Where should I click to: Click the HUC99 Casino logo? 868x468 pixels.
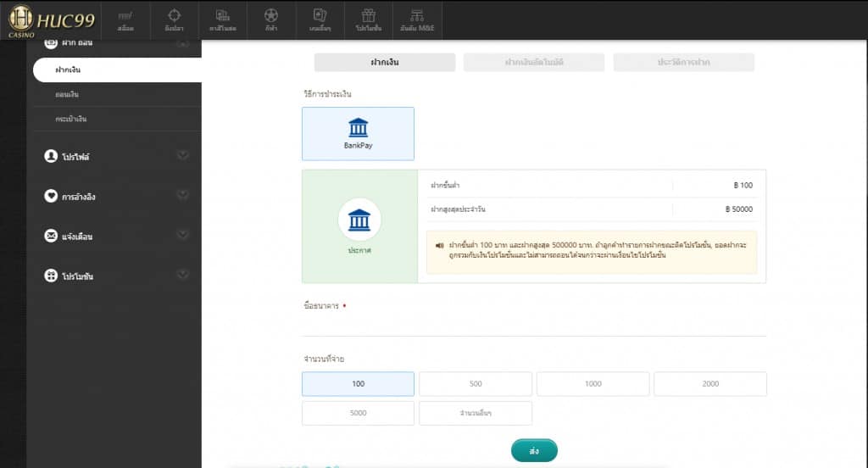pyautogui.click(x=52, y=21)
